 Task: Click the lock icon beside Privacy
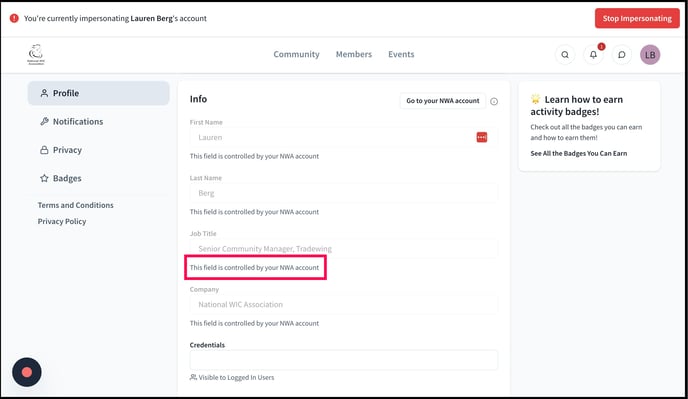44,150
